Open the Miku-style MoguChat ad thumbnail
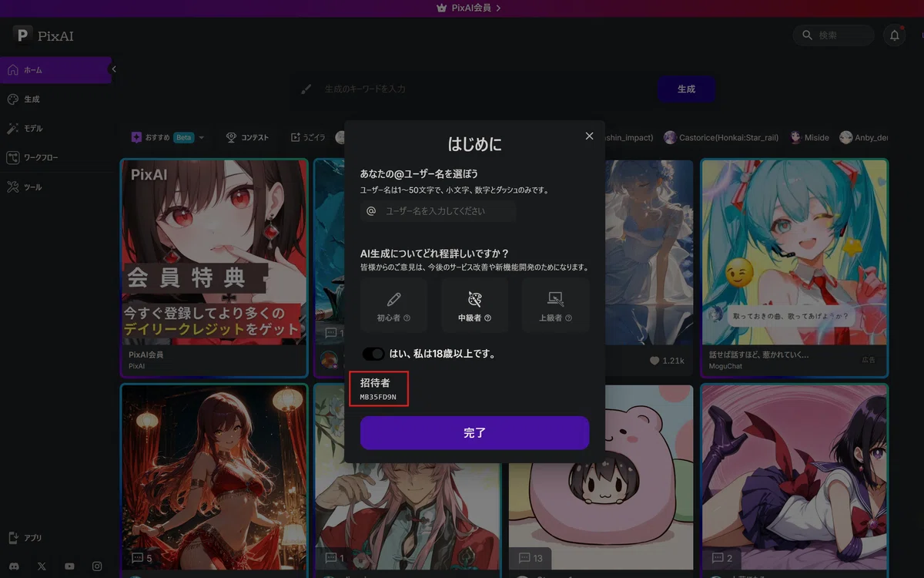 794,253
